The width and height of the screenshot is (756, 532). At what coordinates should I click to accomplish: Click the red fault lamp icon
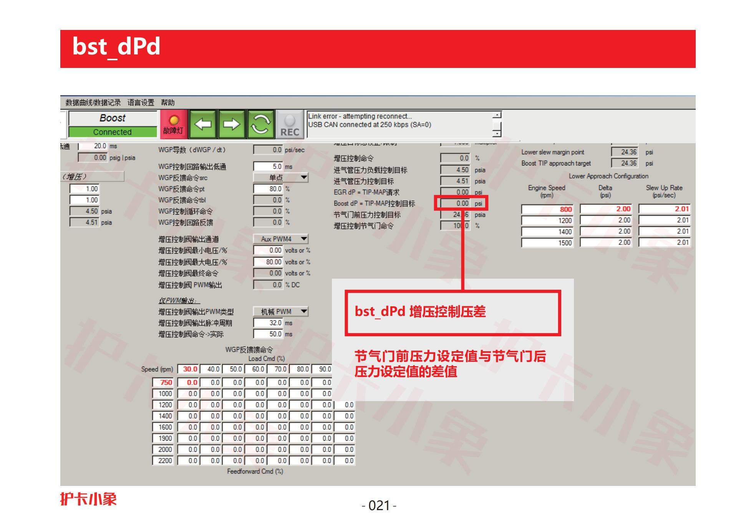pos(174,124)
